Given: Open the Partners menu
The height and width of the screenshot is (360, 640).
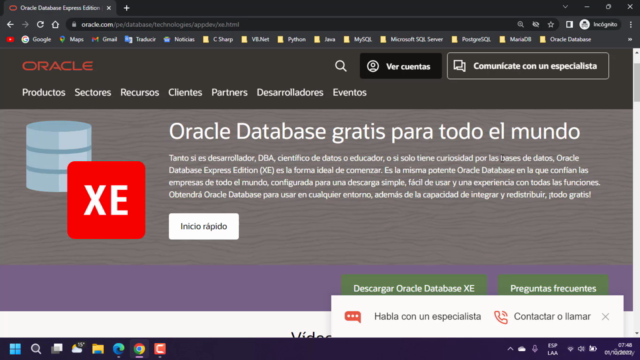Looking at the screenshot, I should click(x=229, y=93).
